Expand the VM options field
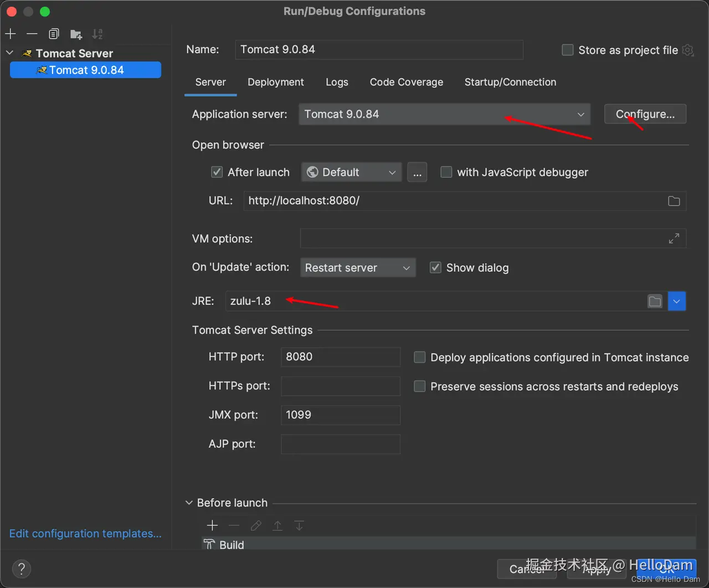The width and height of the screenshot is (709, 588). click(x=674, y=239)
